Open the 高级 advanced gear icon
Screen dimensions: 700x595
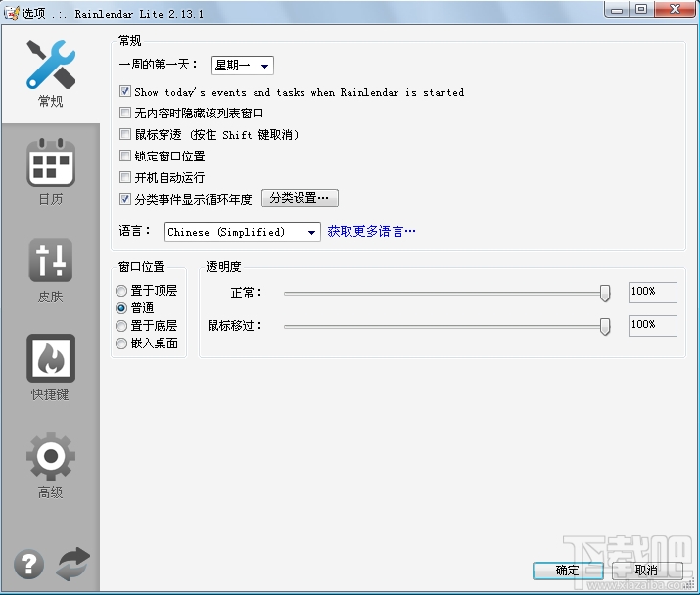click(51, 456)
